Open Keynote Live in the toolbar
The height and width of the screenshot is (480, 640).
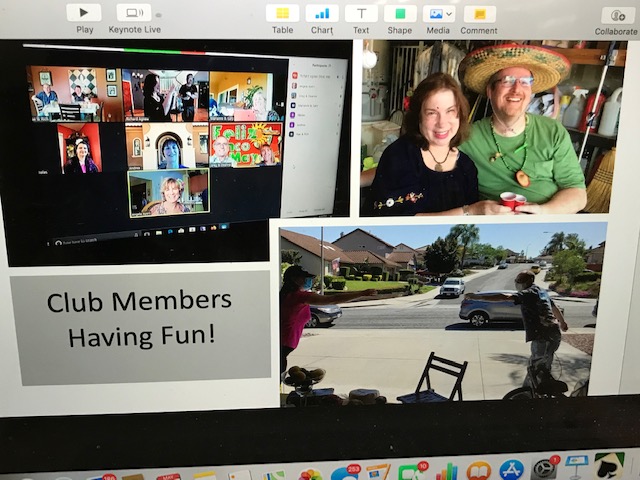click(x=134, y=13)
